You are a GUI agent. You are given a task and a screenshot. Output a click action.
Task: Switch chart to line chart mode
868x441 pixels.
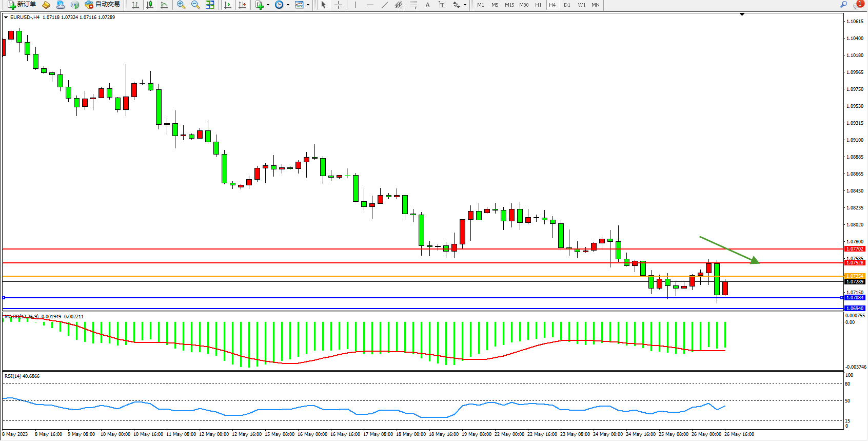pyautogui.click(x=164, y=5)
